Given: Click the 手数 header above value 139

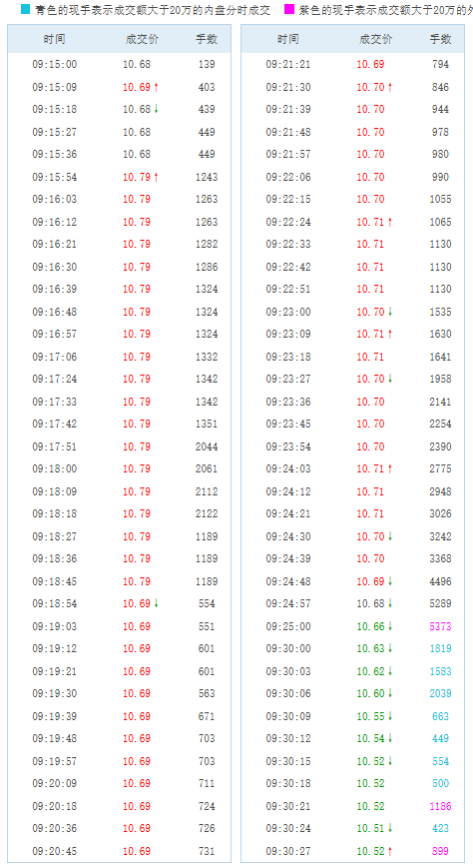Looking at the screenshot, I should point(207,39).
